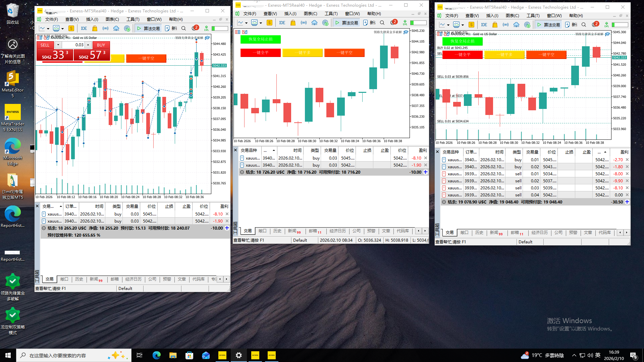Collapse the balance 结余 row in middle window
Screen dimensions: 644x362
point(242,172)
